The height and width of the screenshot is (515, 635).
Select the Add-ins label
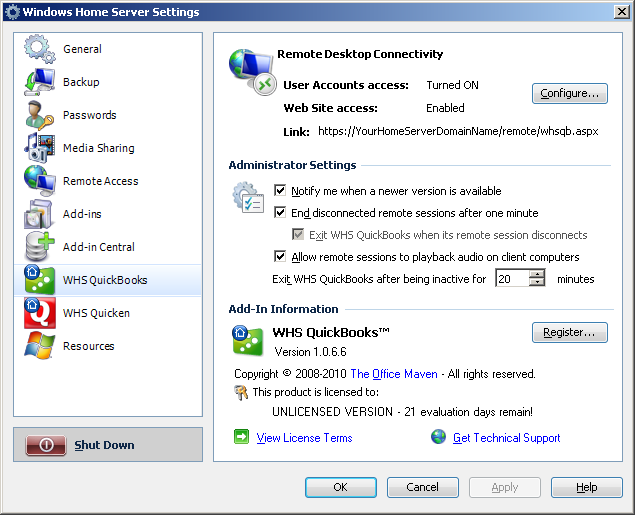point(82,214)
